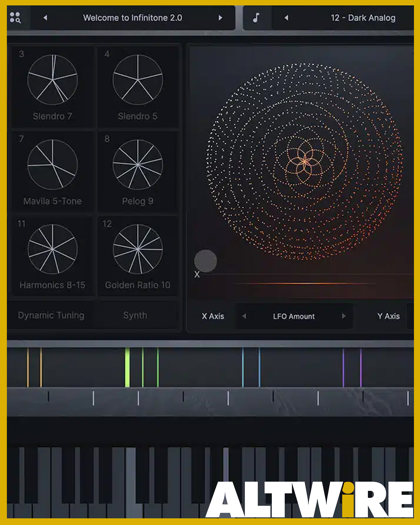The image size is (420, 525).
Task: Click the LFO Amount parameter selector
Action: (x=294, y=316)
